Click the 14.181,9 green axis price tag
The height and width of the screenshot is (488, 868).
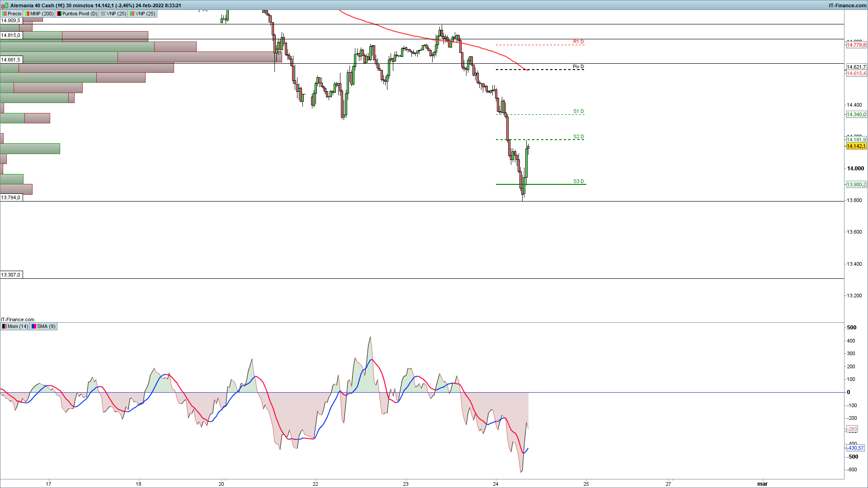pos(856,140)
